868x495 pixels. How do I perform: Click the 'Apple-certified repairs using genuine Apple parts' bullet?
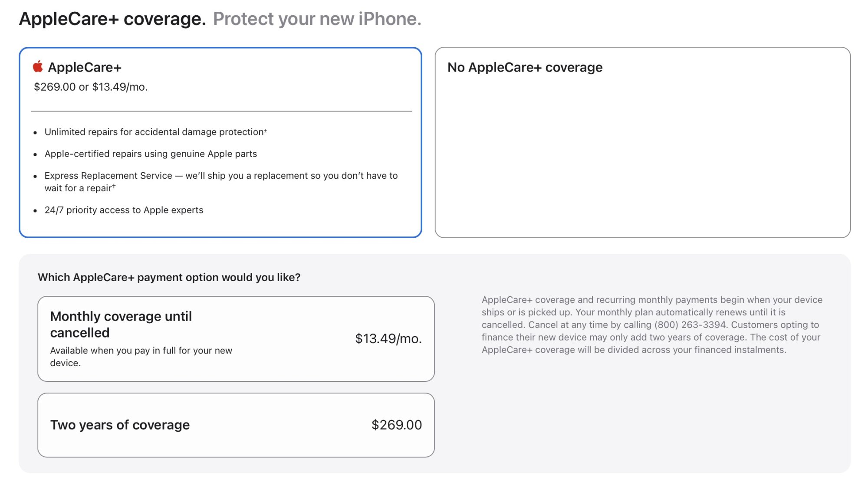pos(151,154)
